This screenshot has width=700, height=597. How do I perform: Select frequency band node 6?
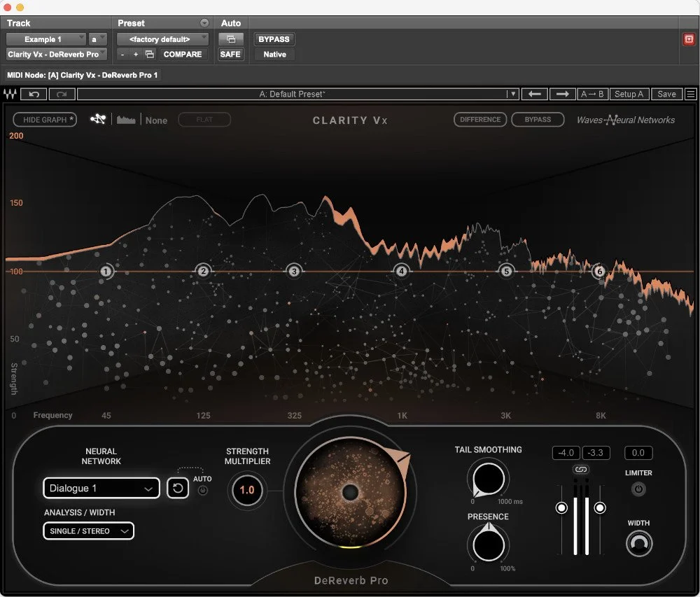coord(600,272)
